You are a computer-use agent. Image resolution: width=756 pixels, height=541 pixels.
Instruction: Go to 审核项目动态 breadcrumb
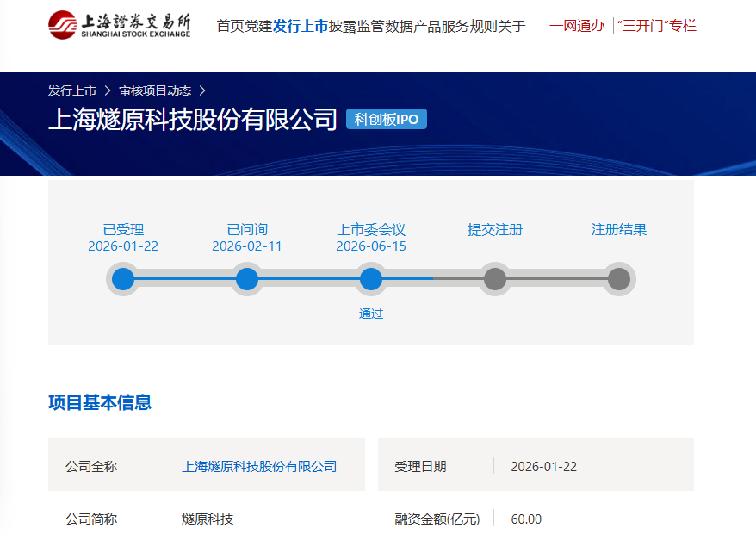click(x=155, y=90)
